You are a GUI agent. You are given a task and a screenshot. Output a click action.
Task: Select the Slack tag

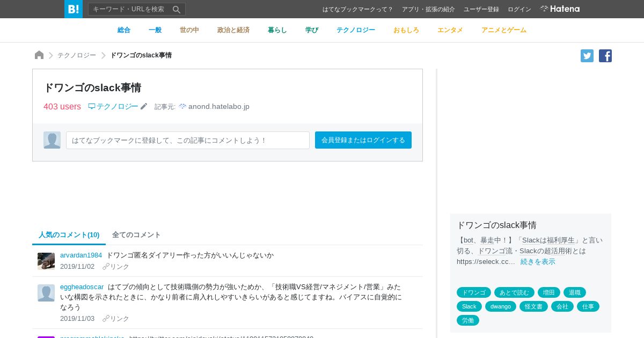pyautogui.click(x=469, y=306)
